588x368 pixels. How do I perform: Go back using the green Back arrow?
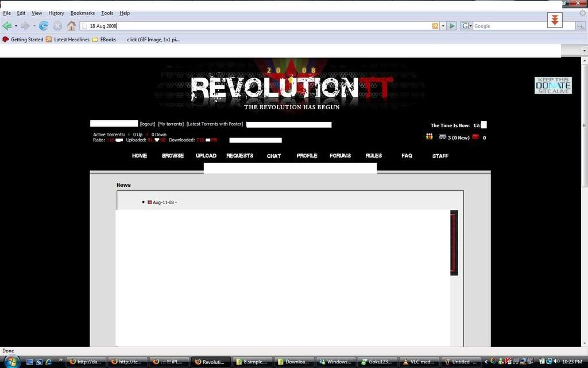click(7, 26)
